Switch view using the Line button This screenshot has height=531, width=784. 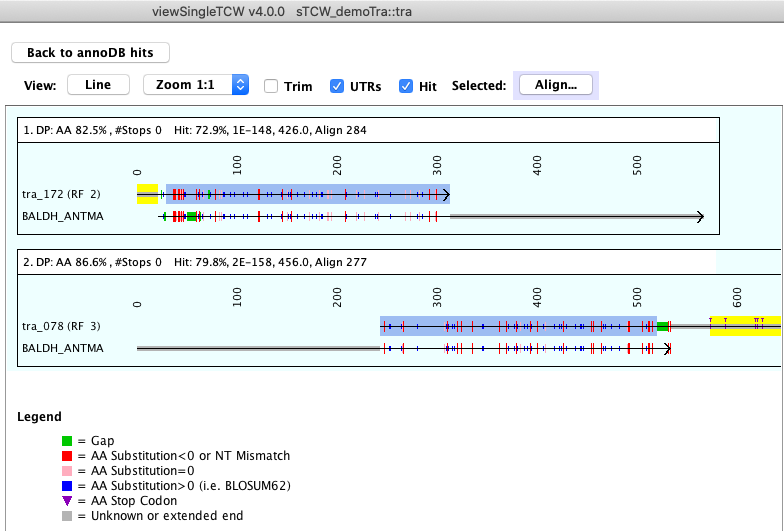point(98,85)
